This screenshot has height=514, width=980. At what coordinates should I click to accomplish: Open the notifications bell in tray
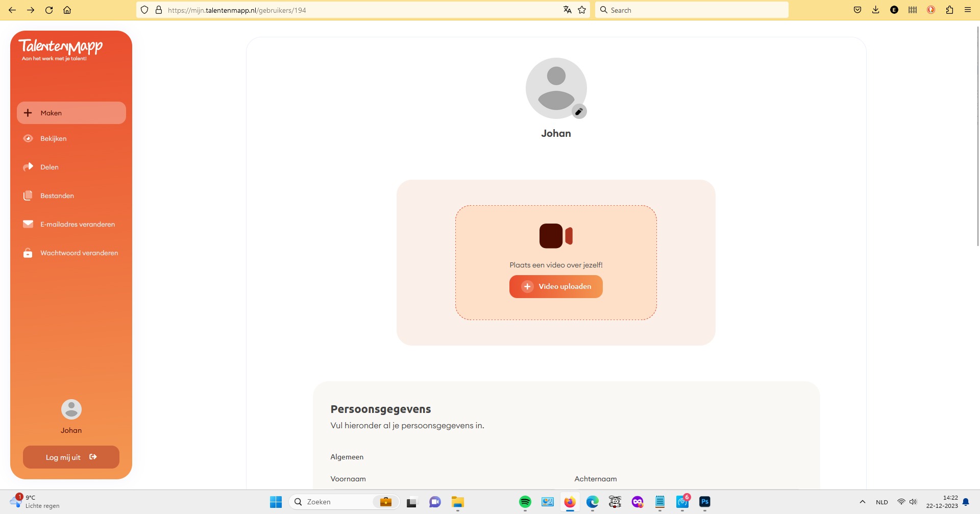pos(966,502)
